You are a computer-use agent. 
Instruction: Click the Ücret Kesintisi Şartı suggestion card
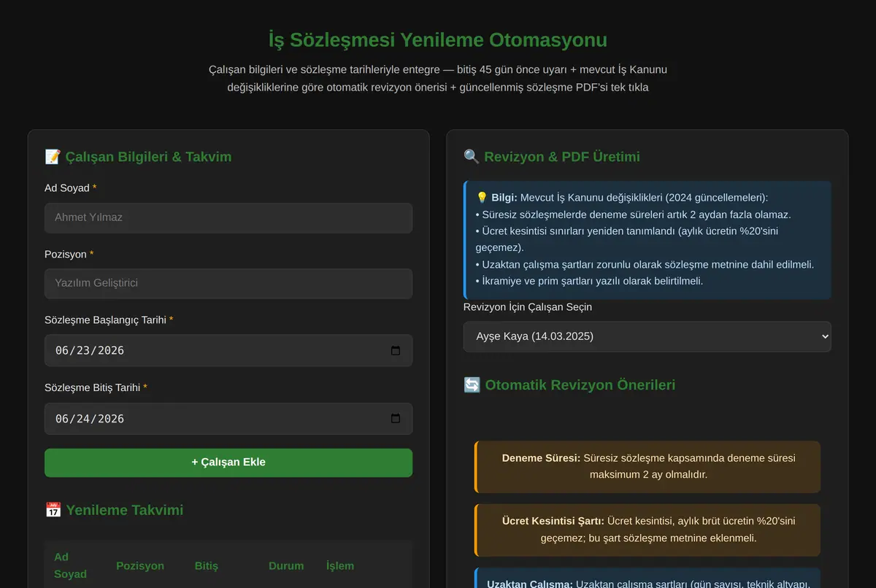(x=647, y=530)
